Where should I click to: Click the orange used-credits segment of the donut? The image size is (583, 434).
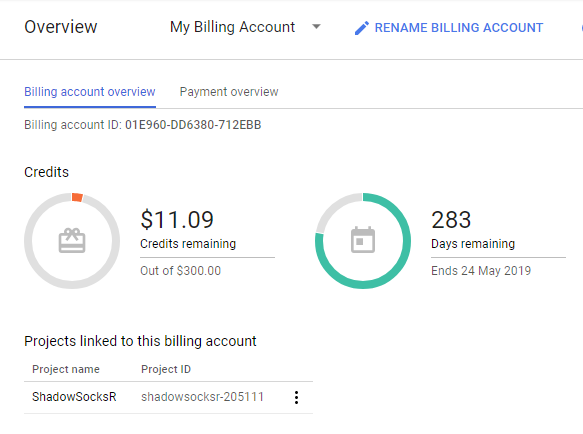pyautogui.click(x=77, y=197)
